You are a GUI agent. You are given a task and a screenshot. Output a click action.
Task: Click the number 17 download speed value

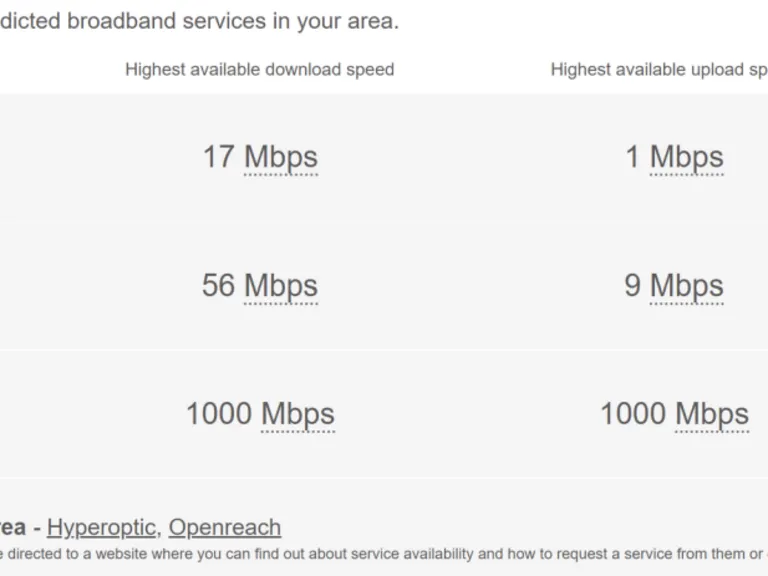[x=219, y=157]
